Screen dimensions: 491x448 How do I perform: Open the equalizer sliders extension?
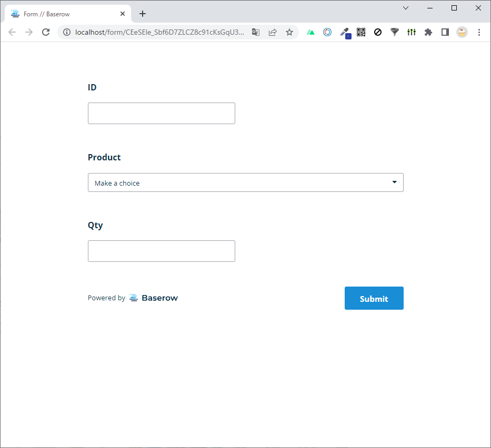coord(412,32)
